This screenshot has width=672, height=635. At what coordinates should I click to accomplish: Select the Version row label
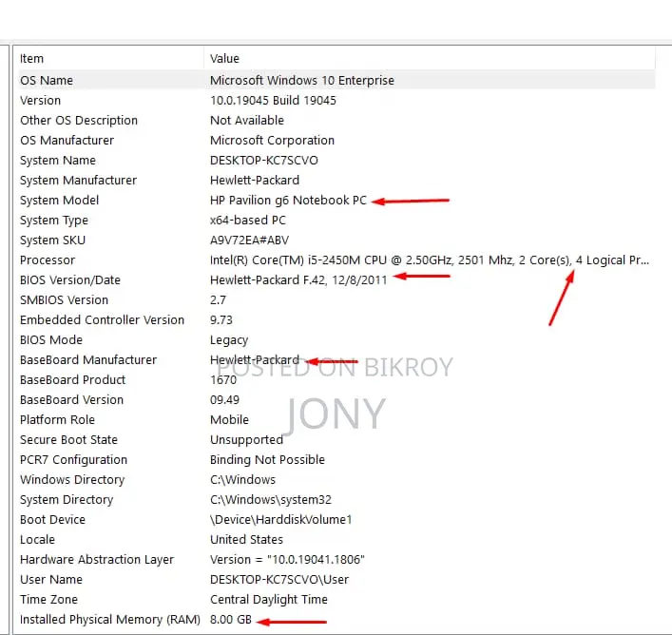(40, 101)
